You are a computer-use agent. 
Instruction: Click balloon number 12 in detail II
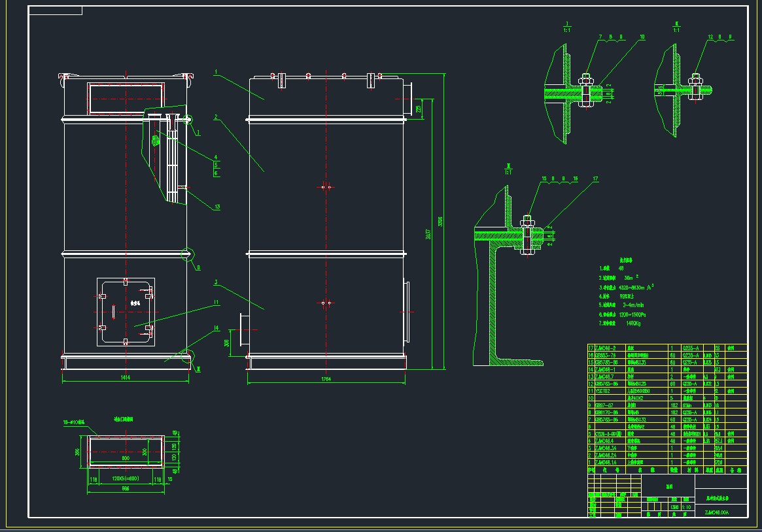(710, 37)
